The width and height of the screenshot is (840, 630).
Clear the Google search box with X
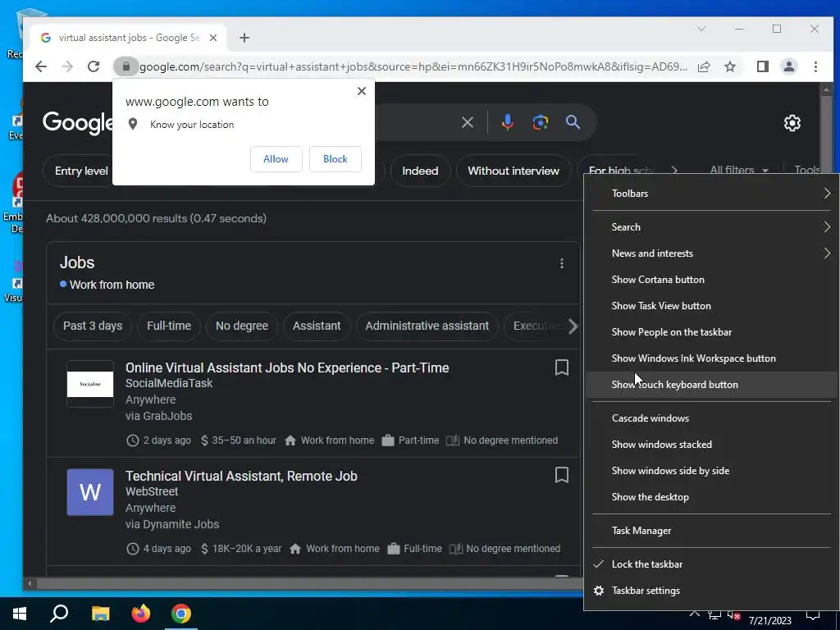tap(467, 123)
